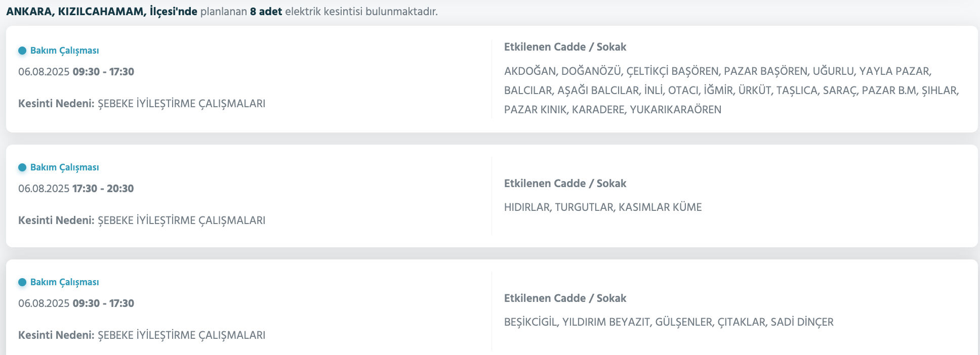Click the 09:30 - 17:30 time range on first card
Viewport: 980px width, 355px height.
[x=102, y=71]
